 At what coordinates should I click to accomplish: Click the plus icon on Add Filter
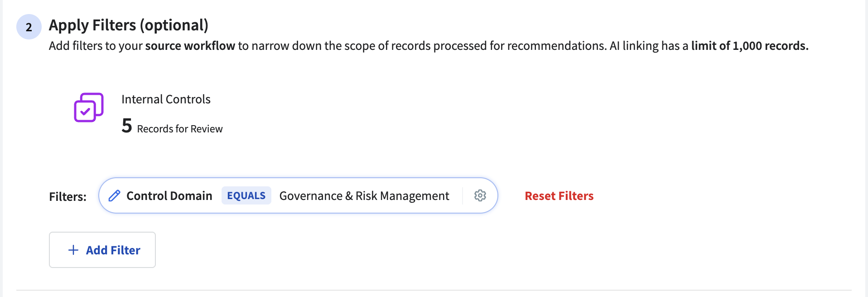coord(73,250)
